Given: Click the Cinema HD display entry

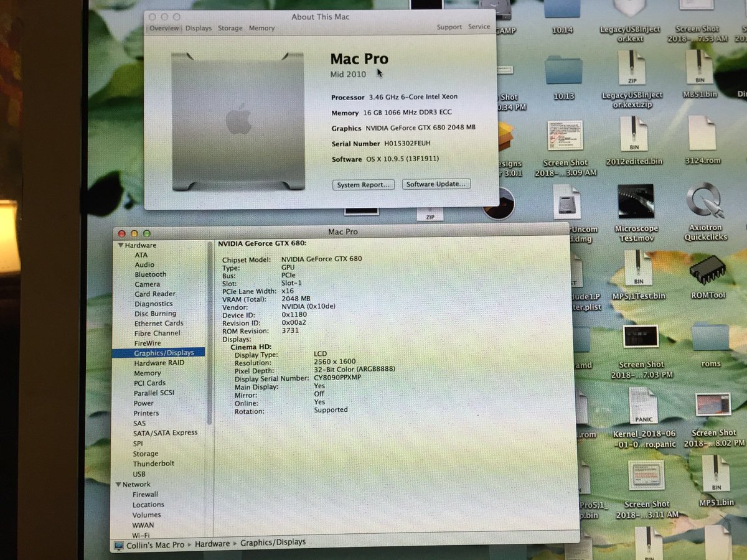Looking at the screenshot, I should point(250,347).
